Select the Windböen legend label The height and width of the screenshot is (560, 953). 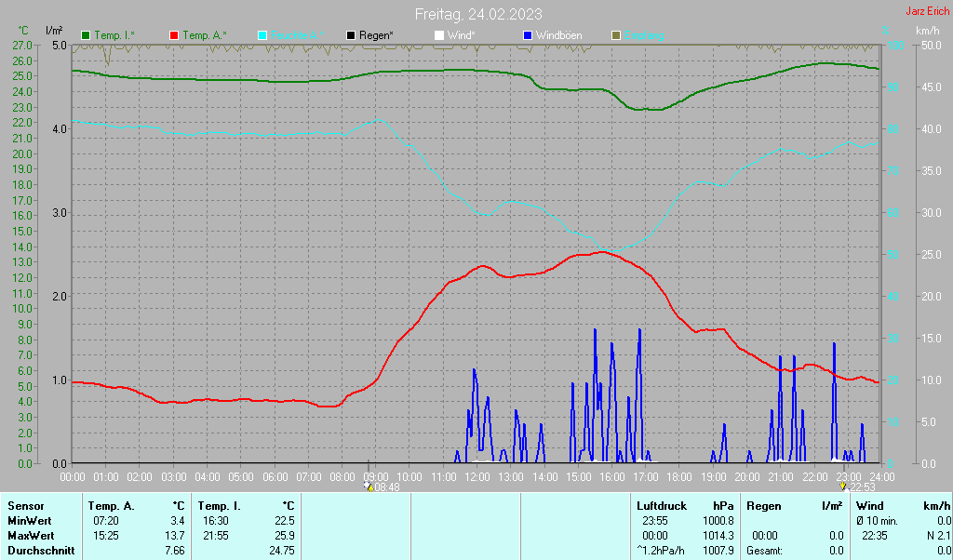558,35
